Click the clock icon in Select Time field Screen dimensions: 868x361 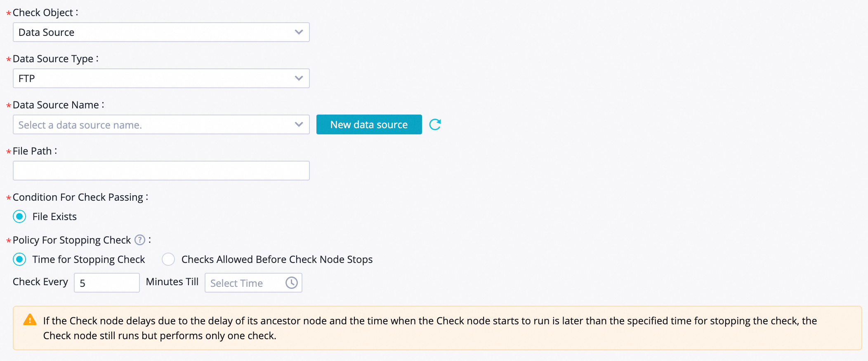pos(292,283)
